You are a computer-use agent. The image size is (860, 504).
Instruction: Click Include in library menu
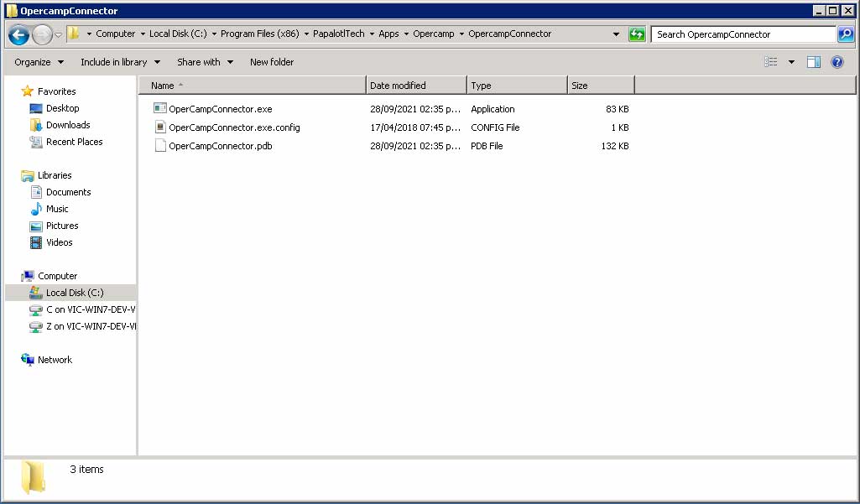pyautogui.click(x=115, y=61)
